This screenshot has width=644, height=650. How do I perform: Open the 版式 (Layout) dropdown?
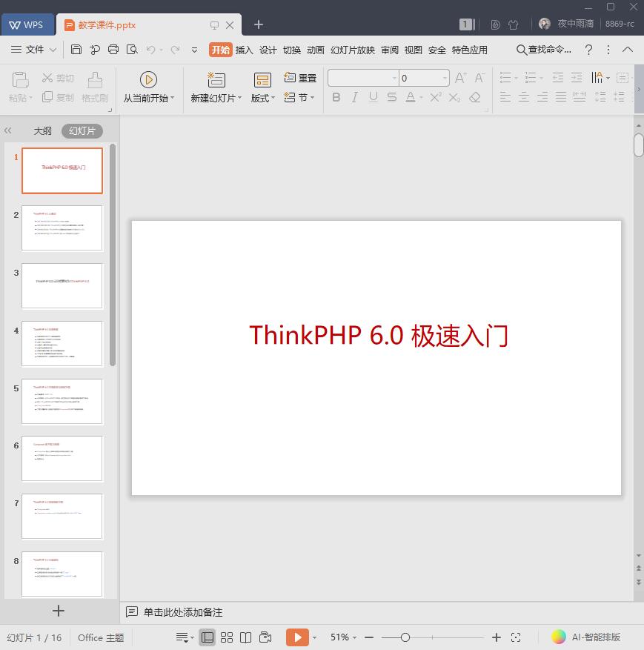(x=262, y=97)
